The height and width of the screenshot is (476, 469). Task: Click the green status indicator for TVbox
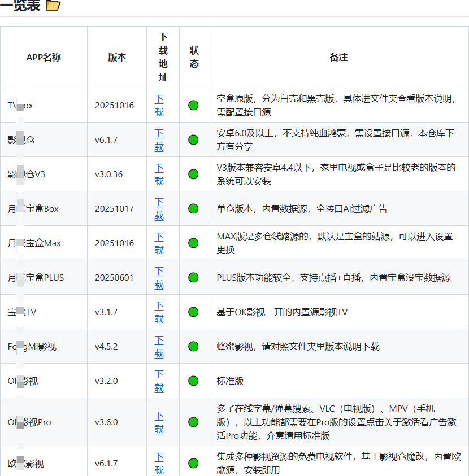coord(193,106)
